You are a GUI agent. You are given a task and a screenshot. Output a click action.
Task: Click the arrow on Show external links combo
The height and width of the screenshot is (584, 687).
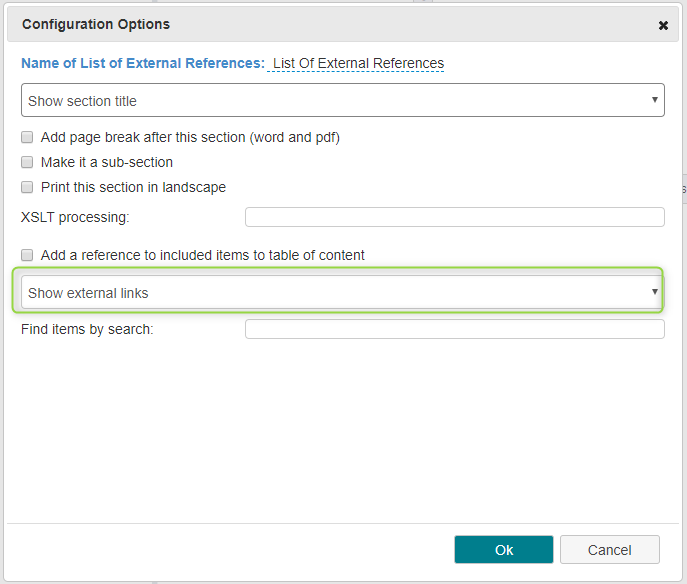tap(655, 292)
